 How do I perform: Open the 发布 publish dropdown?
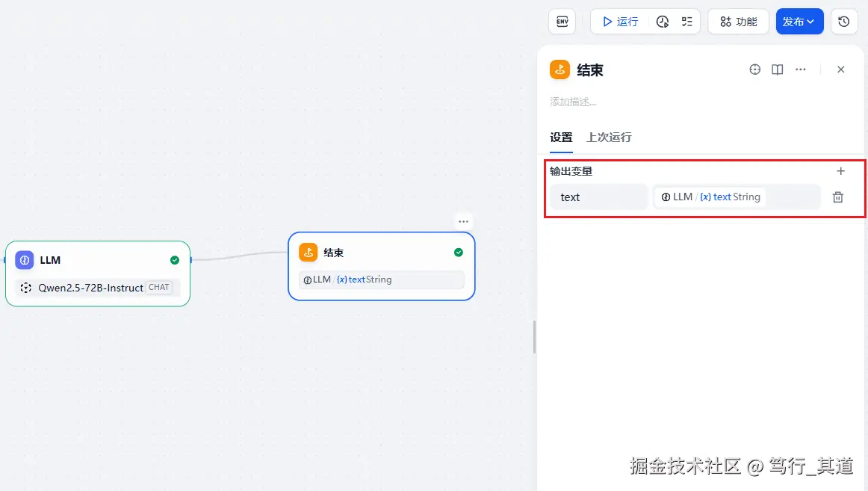tap(799, 21)
